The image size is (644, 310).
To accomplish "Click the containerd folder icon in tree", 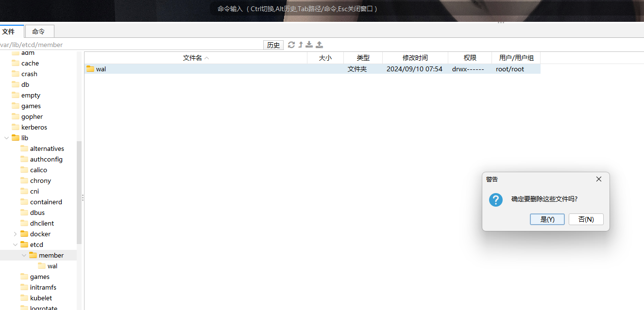I will click(24, 202).
